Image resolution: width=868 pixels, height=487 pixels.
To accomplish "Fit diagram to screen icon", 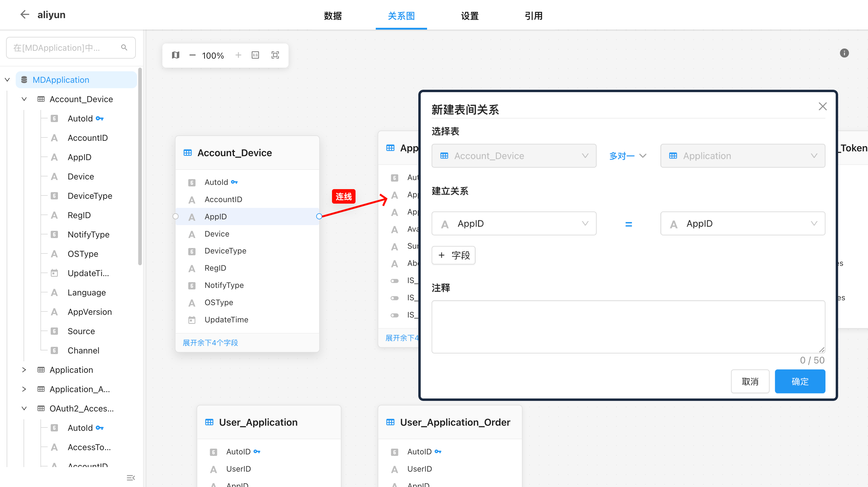I will [x=275, y=55].
